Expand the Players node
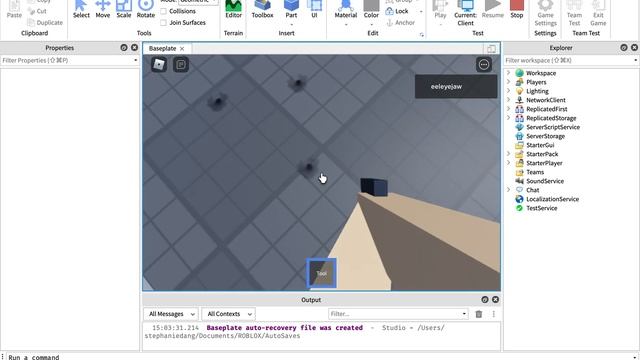 [509, 82]
